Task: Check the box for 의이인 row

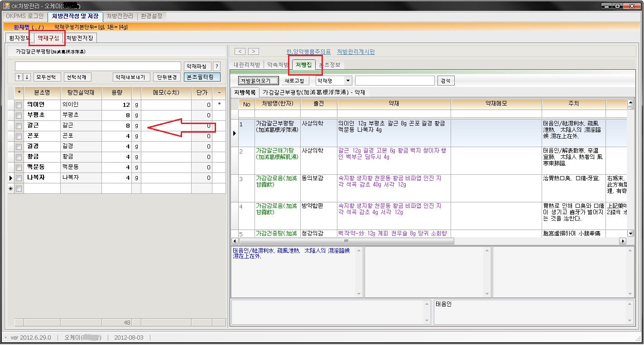Action: (x=19, y=105)
